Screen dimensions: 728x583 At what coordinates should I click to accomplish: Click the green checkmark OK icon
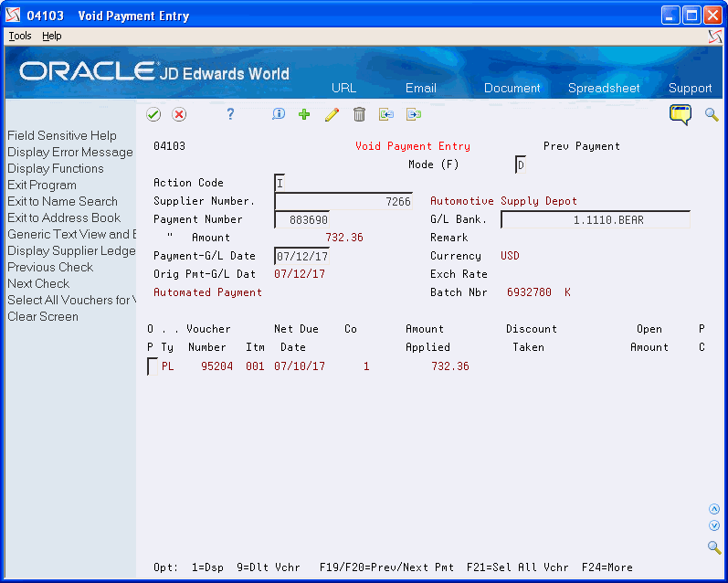point(153,114)
